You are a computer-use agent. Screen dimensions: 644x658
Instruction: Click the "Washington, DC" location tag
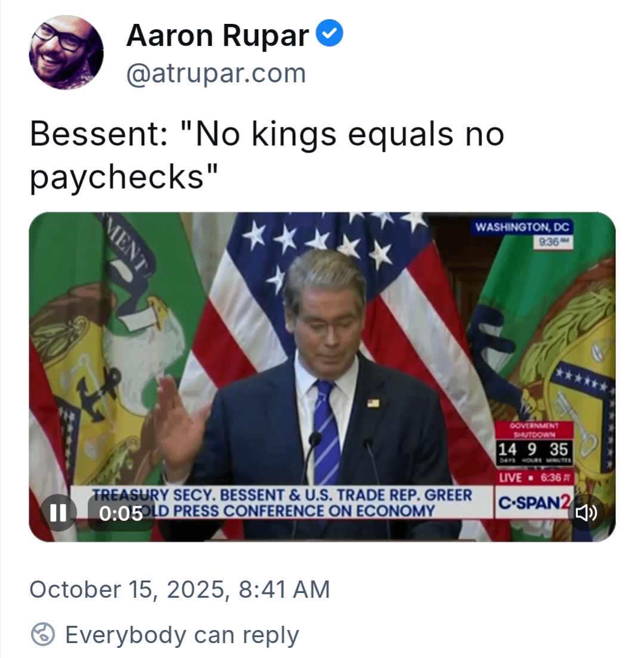tap(522, 227)
